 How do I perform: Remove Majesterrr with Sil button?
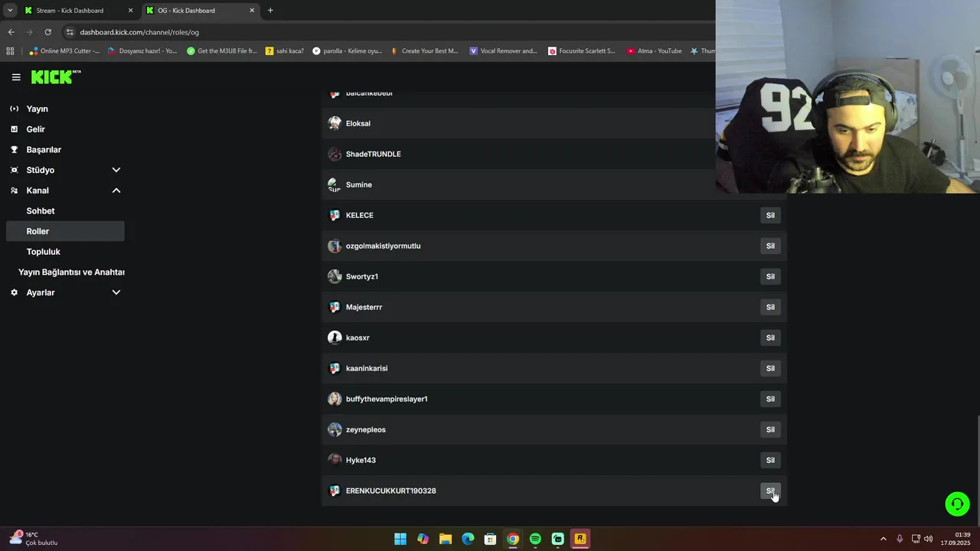[x=770, y=307]
